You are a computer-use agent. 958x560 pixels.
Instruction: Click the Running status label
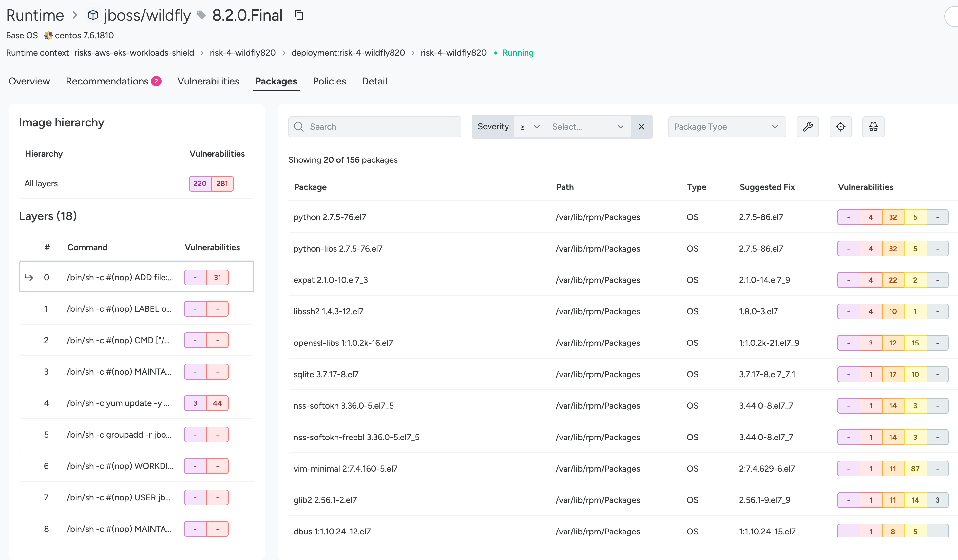coord(518,53)
